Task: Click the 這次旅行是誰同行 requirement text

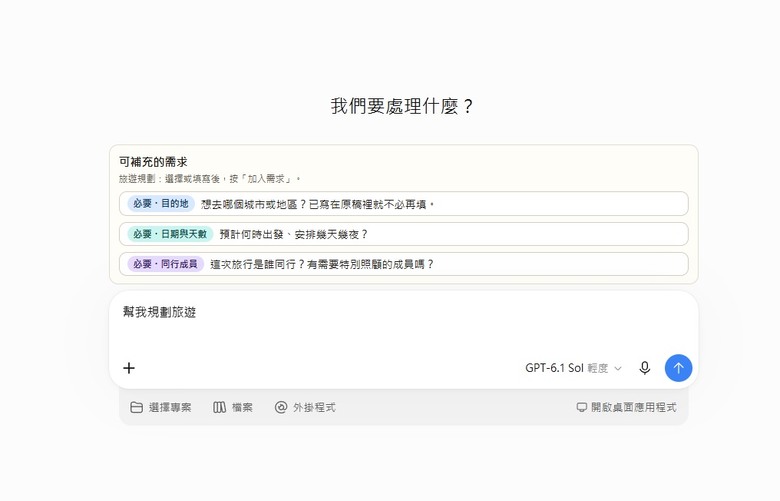Action: [x=322, y=265]
